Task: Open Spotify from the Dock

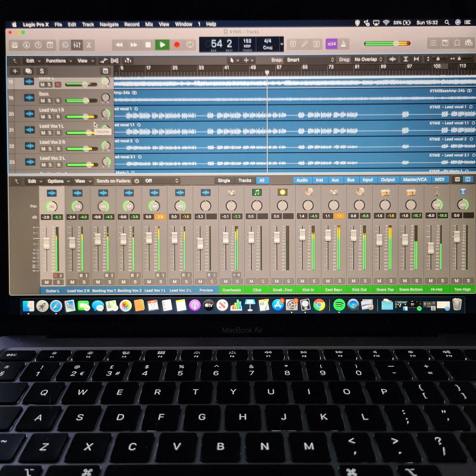Action: (339, 305)
